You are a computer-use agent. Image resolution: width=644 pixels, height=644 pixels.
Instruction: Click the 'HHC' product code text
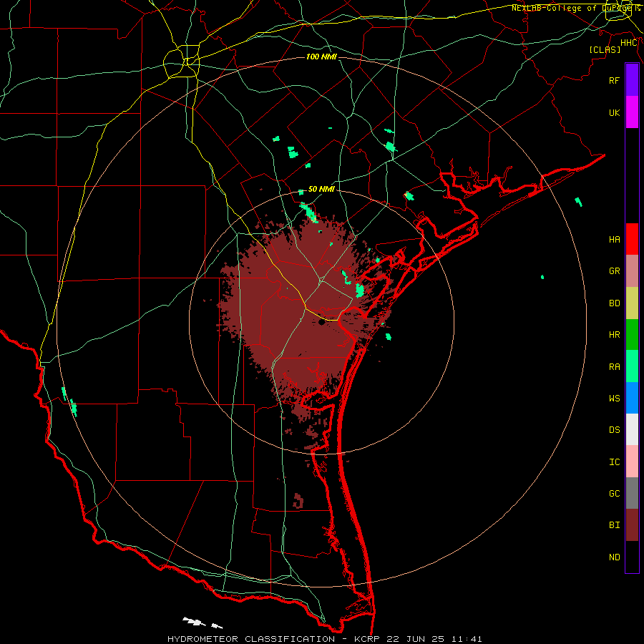coord(629,43)
